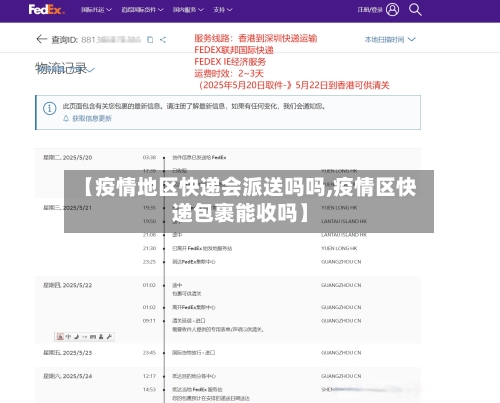Click the 23:45 time entry

pyautogui.click(x=149, y=353)
